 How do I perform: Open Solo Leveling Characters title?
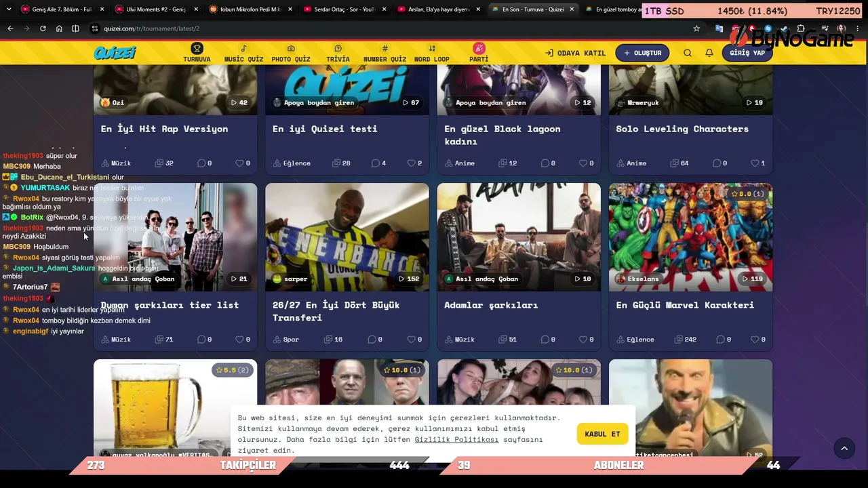click(682, 129)
